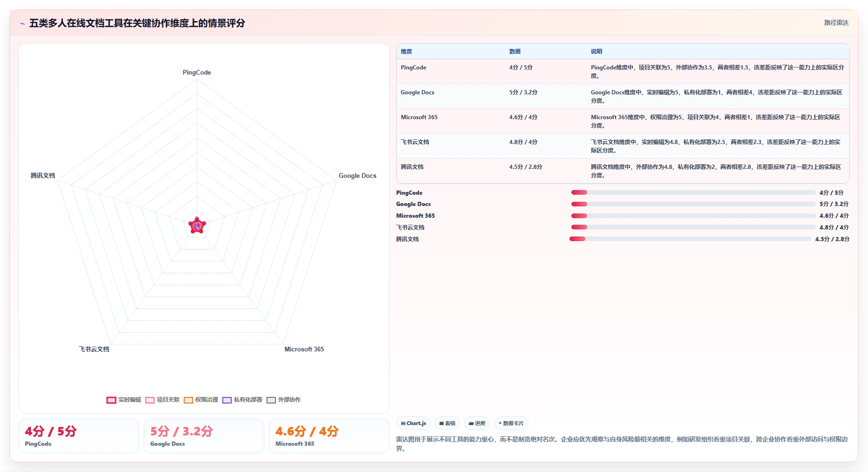868x472 pixels.
Task: Click the table value 4分 / 5分
Action: coord(521,68)
